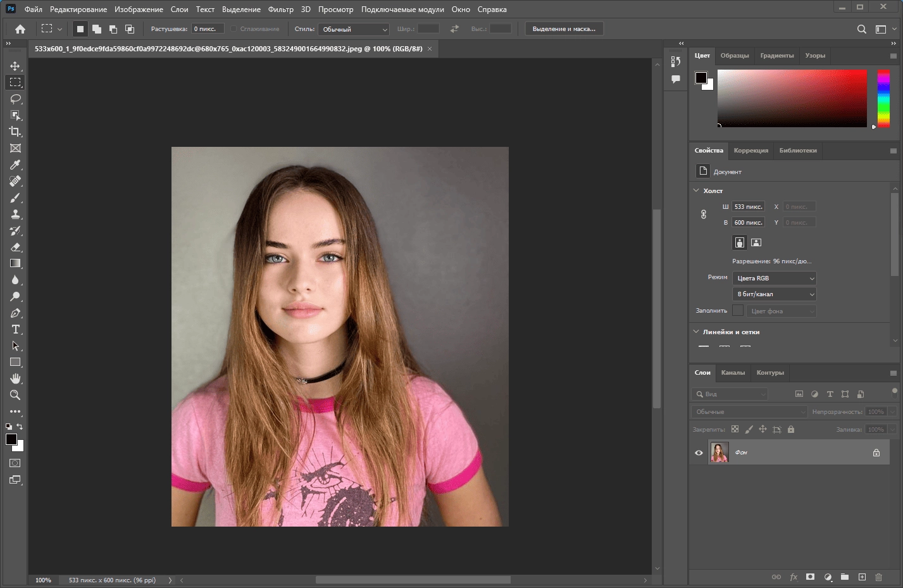Open the layer filter Вид dropdown
This screenshot has width=903, height=588.
coord(730,394)
